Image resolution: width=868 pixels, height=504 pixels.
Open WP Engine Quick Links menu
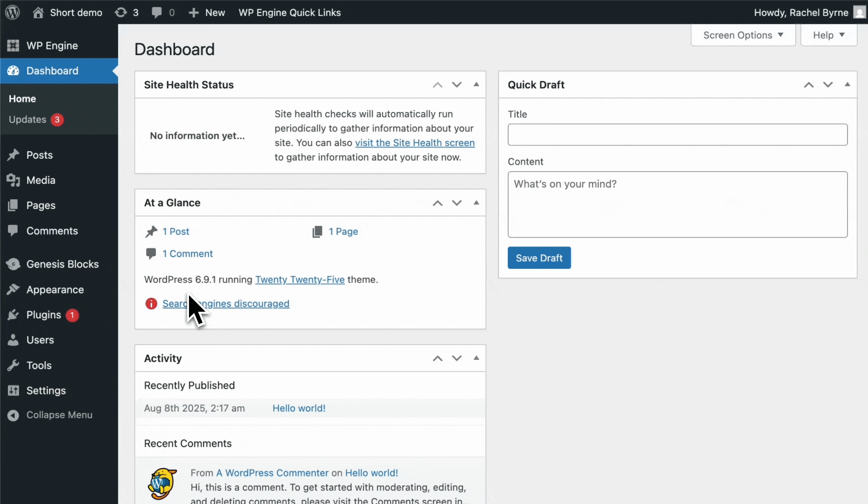coord(289,12)
